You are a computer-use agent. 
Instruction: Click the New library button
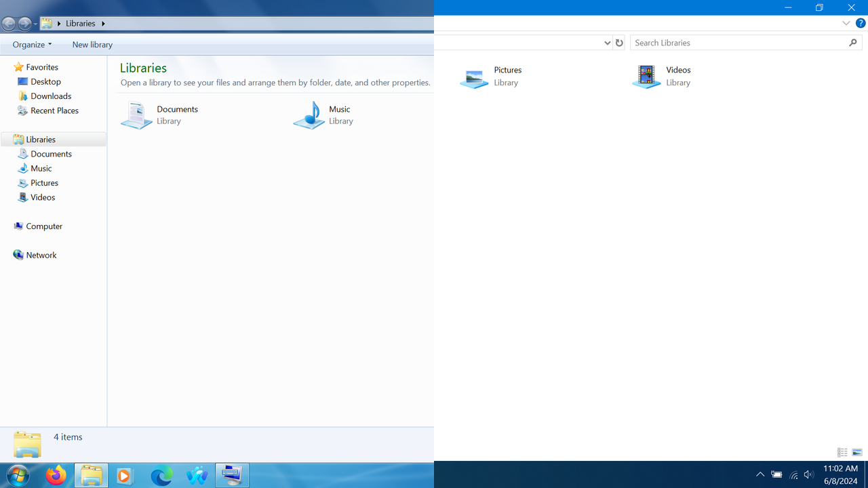[92, 45]
